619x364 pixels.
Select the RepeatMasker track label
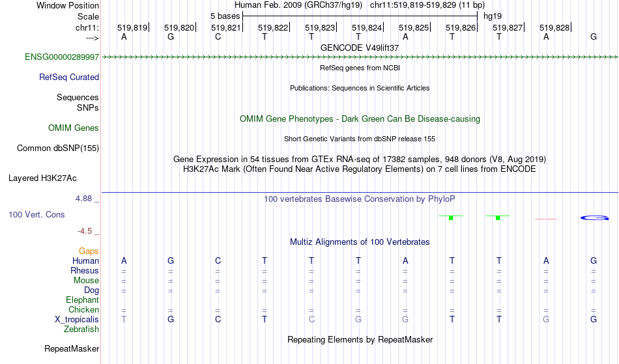click(x=72, y=349)
